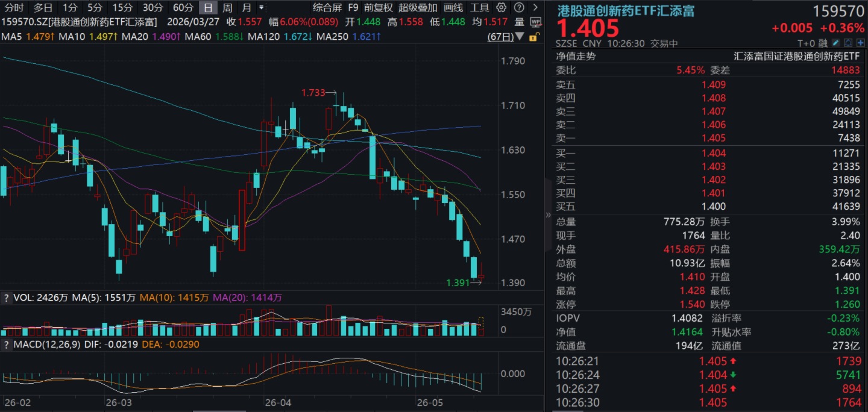Click the pencil note icon beside 融
Image resolution: width=868 pixels, height=412 pixels.
[835, 43]
